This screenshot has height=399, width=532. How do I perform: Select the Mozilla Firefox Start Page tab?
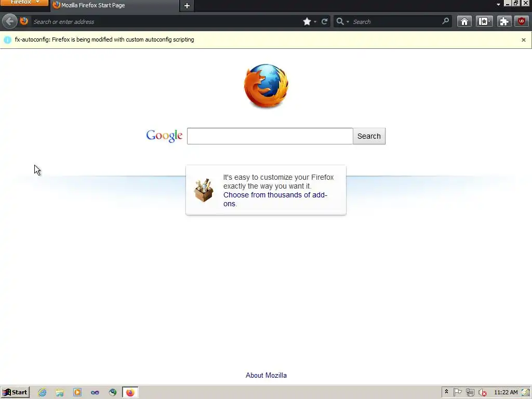pyautogui.click(x=115, y=5)
